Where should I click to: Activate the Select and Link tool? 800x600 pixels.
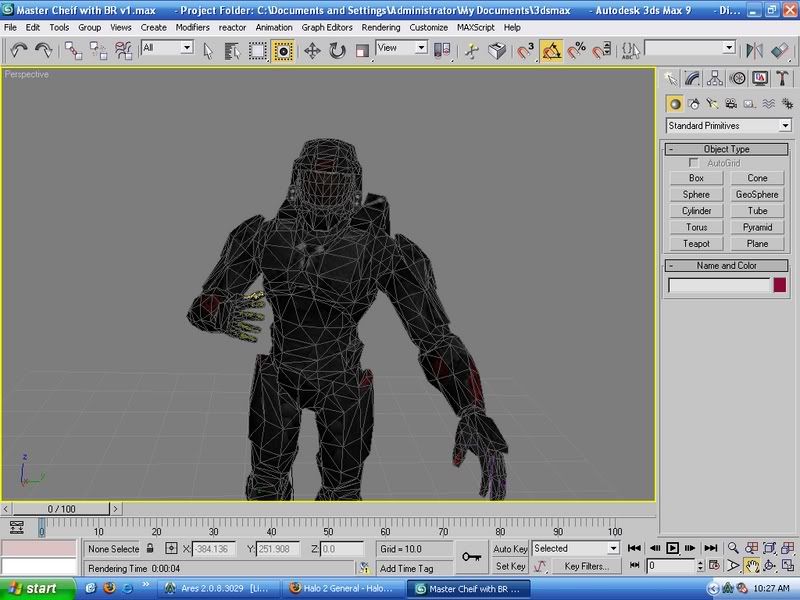pyautogui.click(x=73, y=51)
